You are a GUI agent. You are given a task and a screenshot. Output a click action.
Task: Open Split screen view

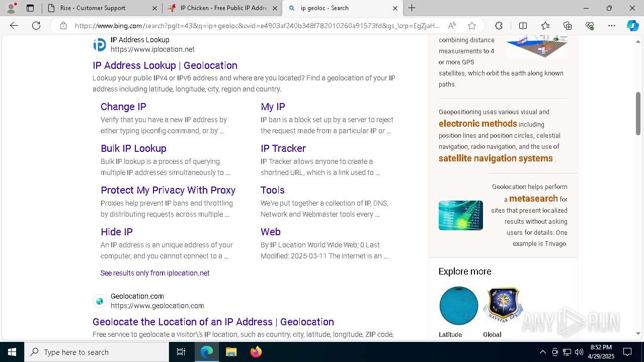click(x=523, y=26)
